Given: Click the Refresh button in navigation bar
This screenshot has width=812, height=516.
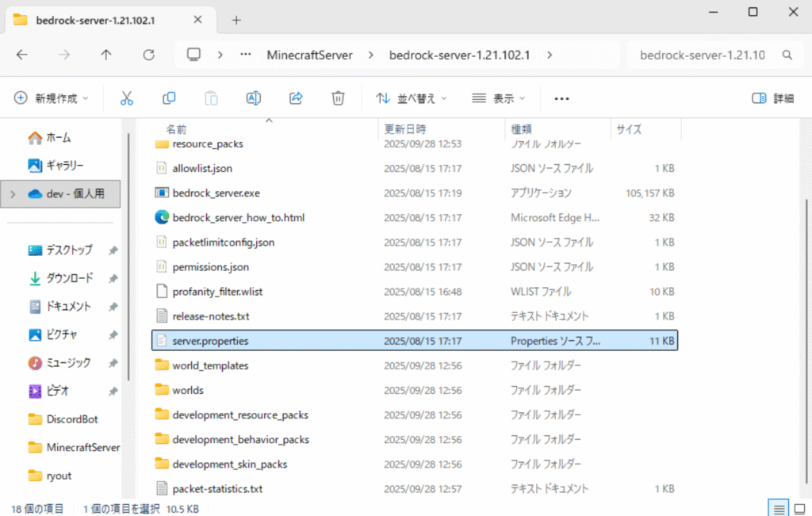Looking at the screenshot, I should tap(148, 55).
